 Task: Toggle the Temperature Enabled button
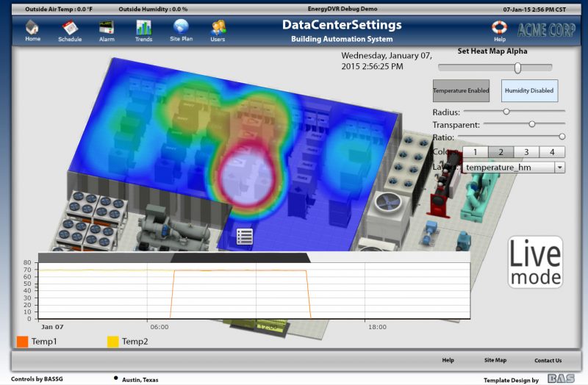[x=461, y=90]
